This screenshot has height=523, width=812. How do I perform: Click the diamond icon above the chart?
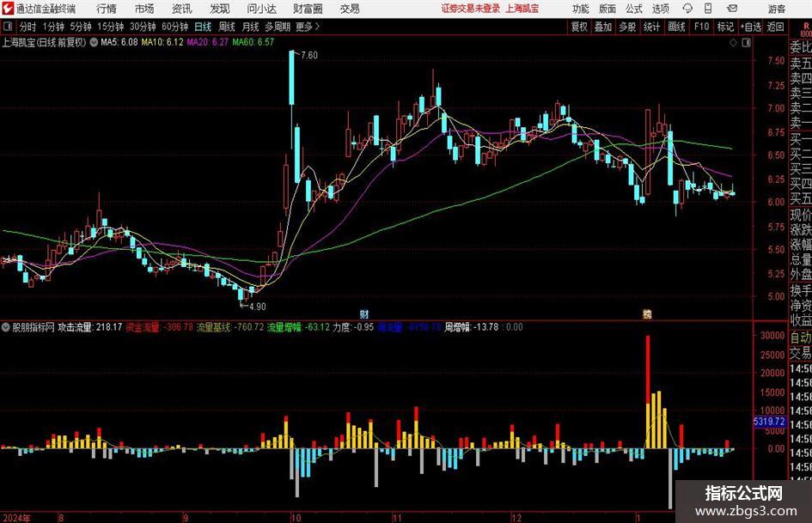coord(733,43)
